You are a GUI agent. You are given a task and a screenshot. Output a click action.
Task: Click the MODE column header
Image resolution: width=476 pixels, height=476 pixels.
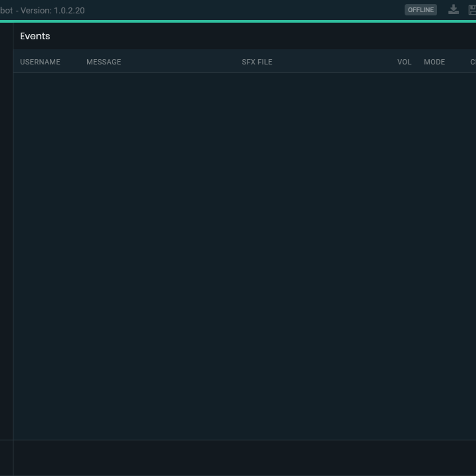coord(434,62)
